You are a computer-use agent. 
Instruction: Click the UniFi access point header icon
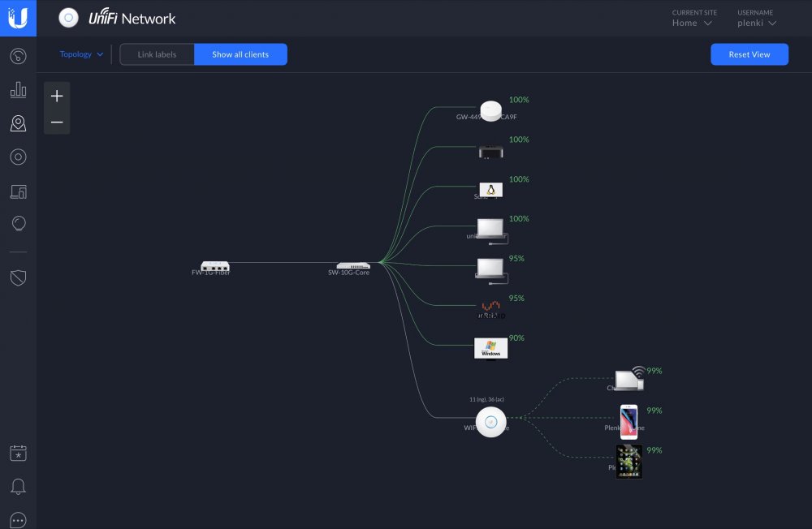pos(68,18)
